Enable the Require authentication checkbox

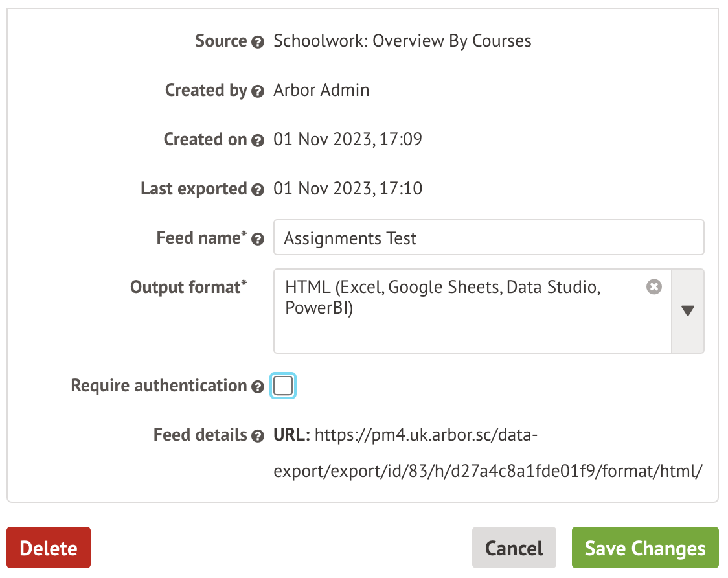coord(282,385)
